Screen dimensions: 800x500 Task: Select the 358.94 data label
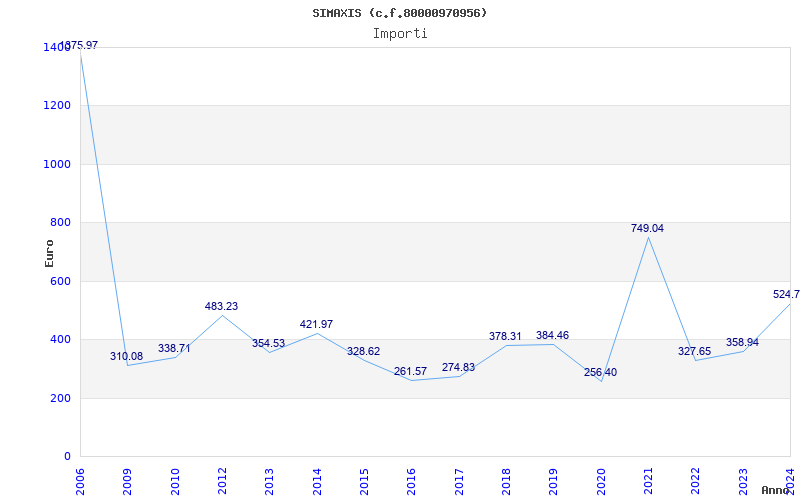(742, 342)
